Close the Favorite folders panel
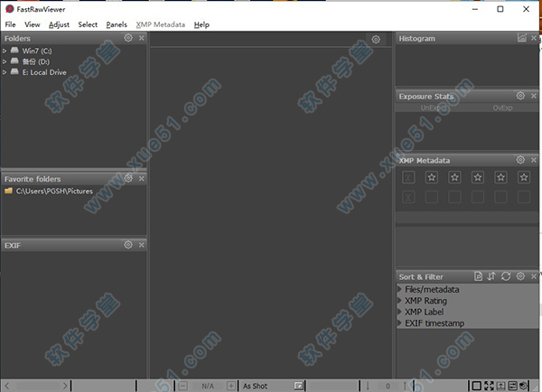This screenshot has height=392, width=542. click(142, 178)
